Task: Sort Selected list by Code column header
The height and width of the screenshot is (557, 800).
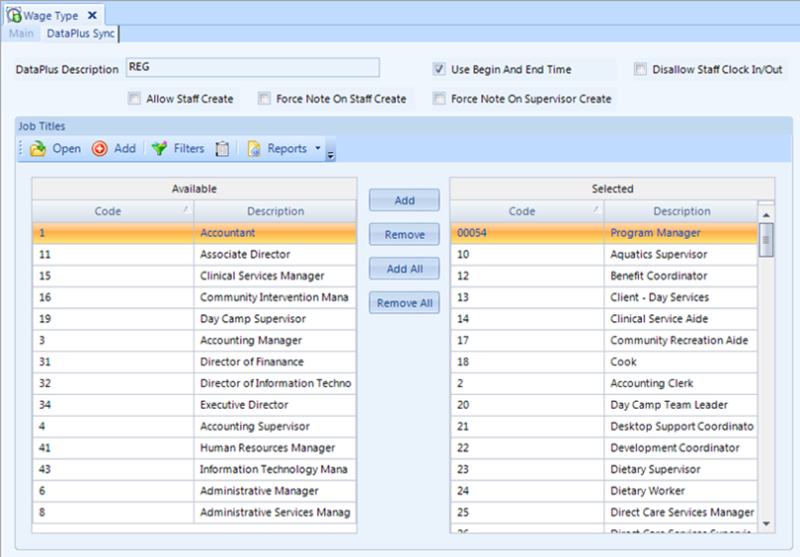Action: 522,211
